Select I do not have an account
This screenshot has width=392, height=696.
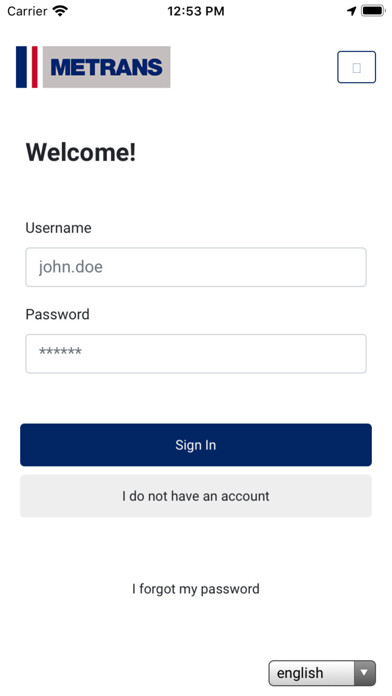click(x=196, y=496)
